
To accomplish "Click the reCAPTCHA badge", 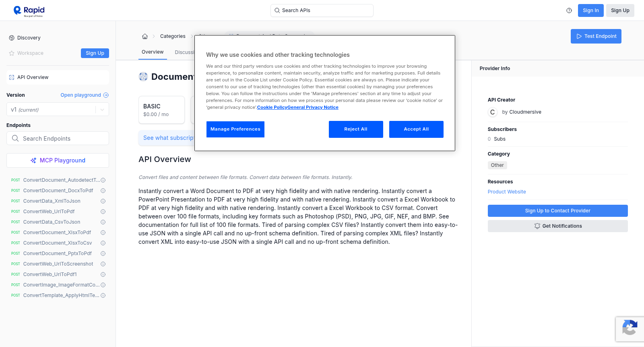I will (630, 329).
